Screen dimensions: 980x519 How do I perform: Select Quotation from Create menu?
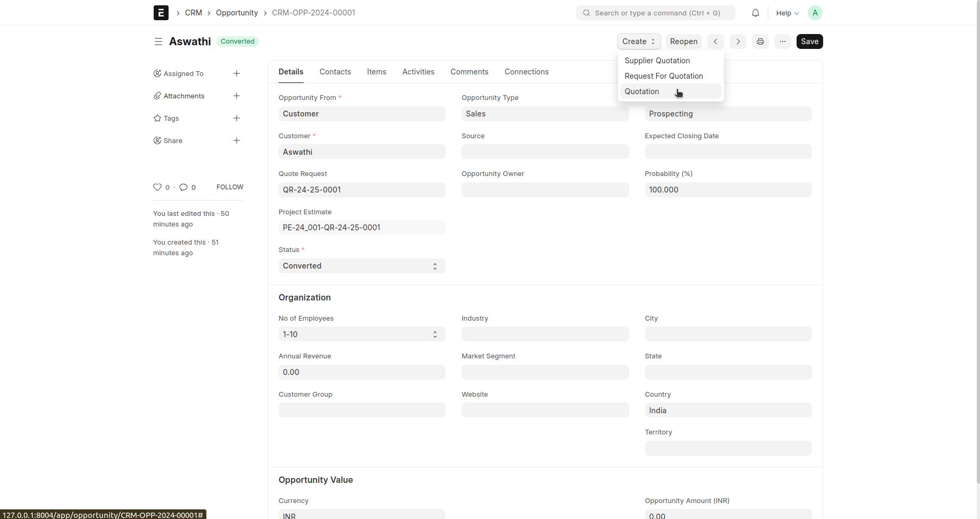(642, 91)
